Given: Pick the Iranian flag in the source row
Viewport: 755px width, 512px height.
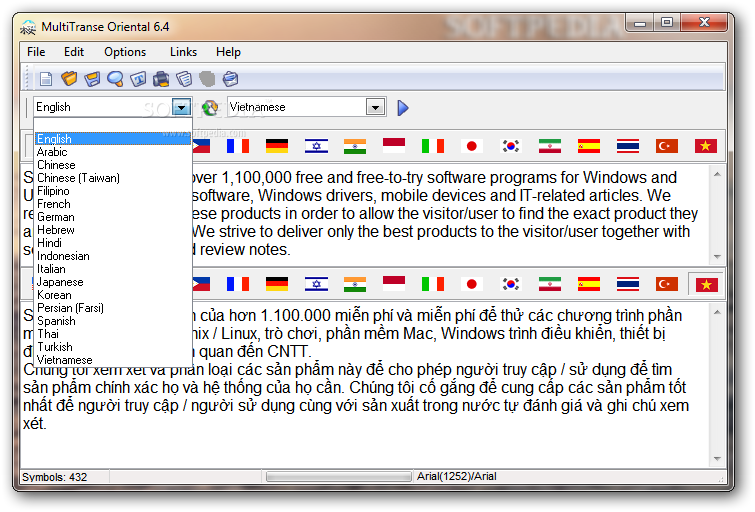Looking at the screenshot, I should [x=550, y=146].
